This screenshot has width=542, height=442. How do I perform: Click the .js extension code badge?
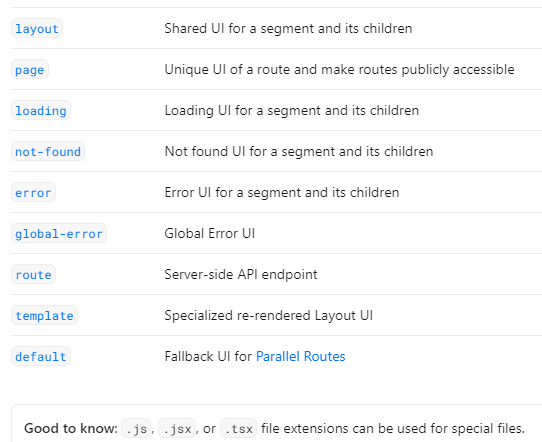pos(136,429)
